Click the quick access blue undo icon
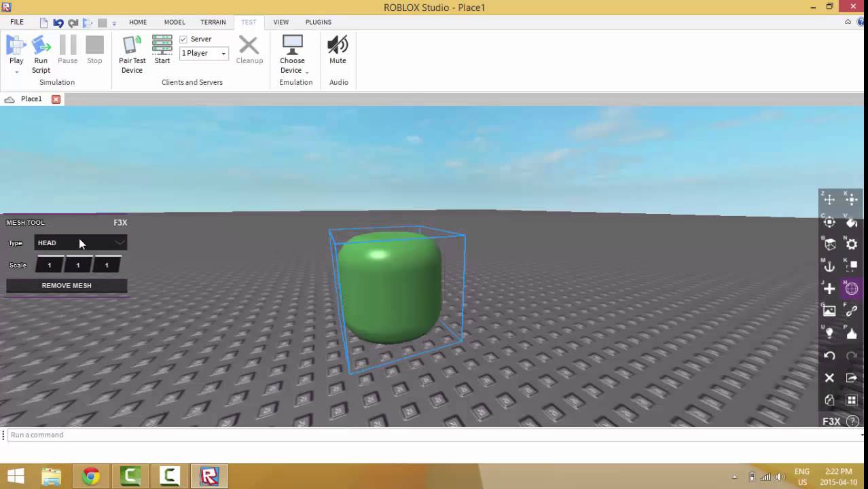The width and height of the screenshot is (868, 489). point(58,23)
